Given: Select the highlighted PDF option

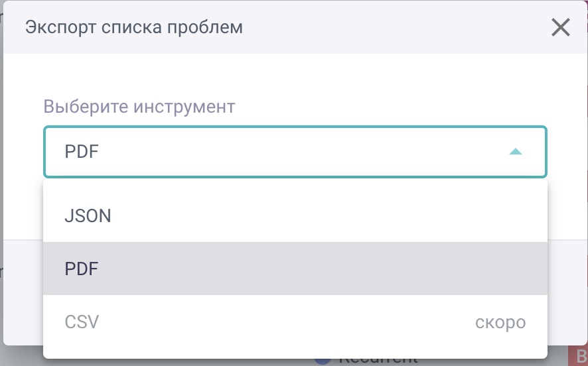Looking at the screenshot, I should (82, 269).
